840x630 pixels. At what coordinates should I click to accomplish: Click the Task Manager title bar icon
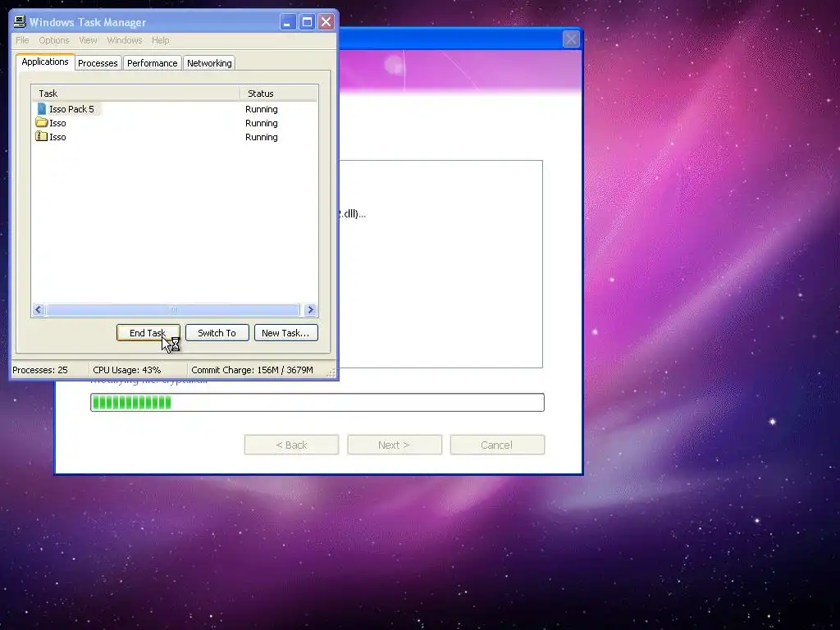[x=20, y=22]
